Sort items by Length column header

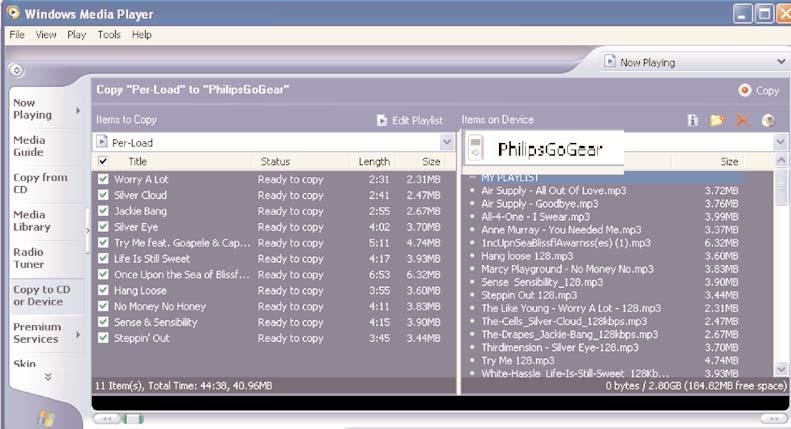point(374,162)
